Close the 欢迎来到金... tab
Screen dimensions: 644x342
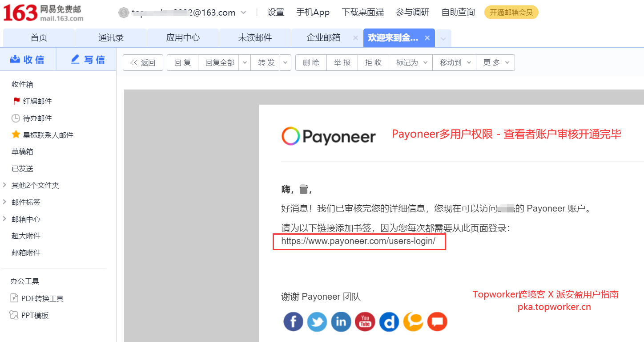click(x=427, y=38)
